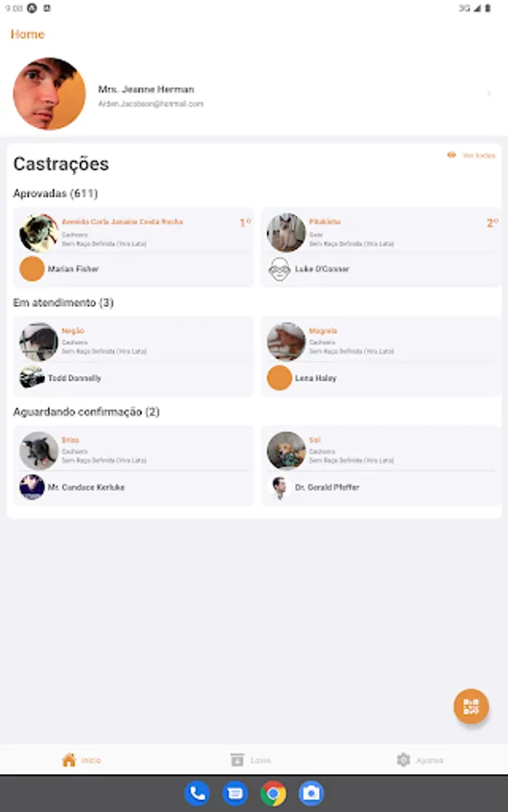
Task: Select the Pitukinha cat castration card
Action: point(381,247)
